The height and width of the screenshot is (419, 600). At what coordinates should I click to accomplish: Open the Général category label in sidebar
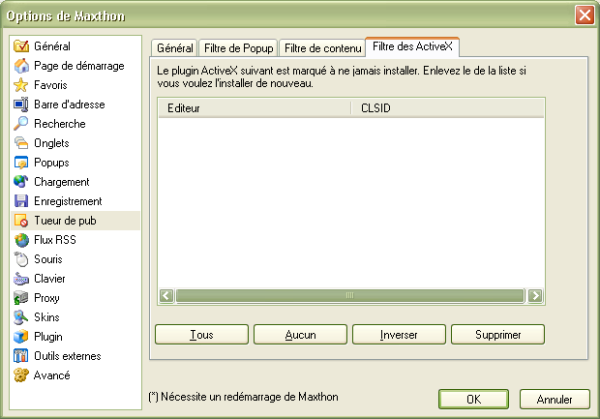point(52,46)
